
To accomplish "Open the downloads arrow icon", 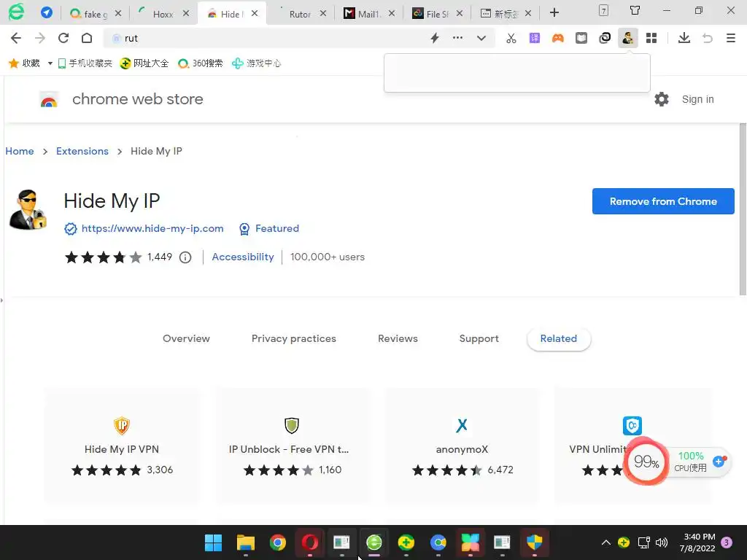I will [x=684, y=38].
